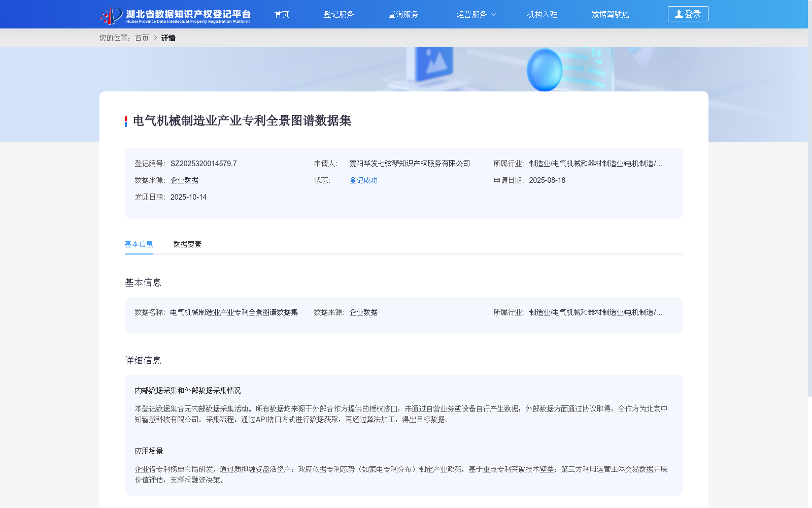The width and height of the screenshot is (812, 508).
Task: Open the 机构入驻 menu item
Action: pos(542,14)
